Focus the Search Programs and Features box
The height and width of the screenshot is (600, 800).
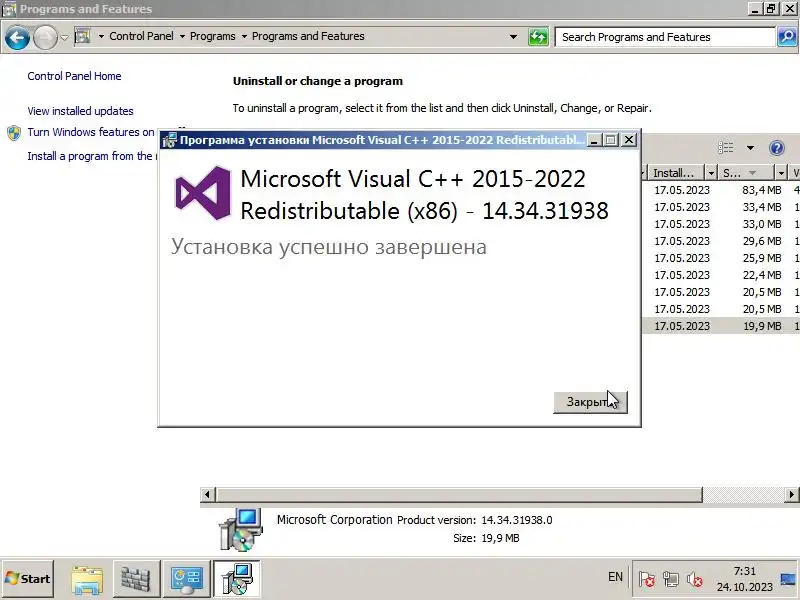(x=665, y=37)
